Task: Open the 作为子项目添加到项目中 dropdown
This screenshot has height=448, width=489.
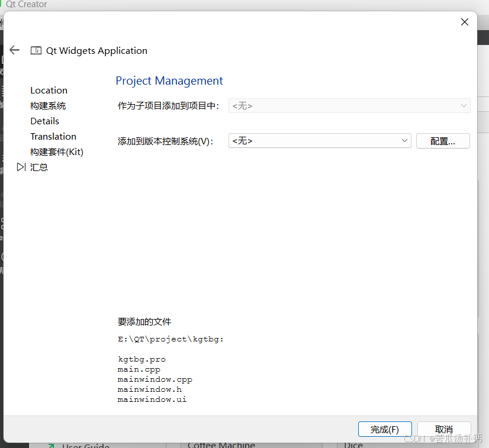Action: (x=349, y=106)
